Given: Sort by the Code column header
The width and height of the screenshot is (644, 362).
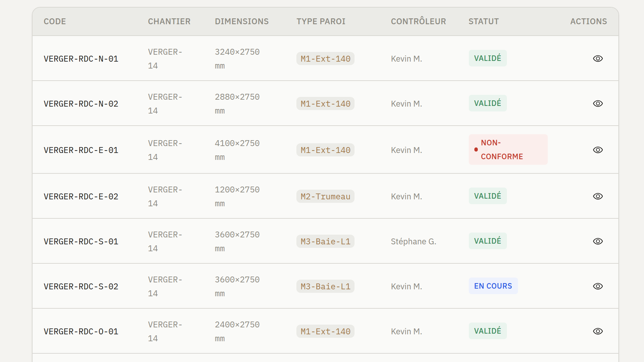Looking at the screenshot, I should click(x=55, y=21).
